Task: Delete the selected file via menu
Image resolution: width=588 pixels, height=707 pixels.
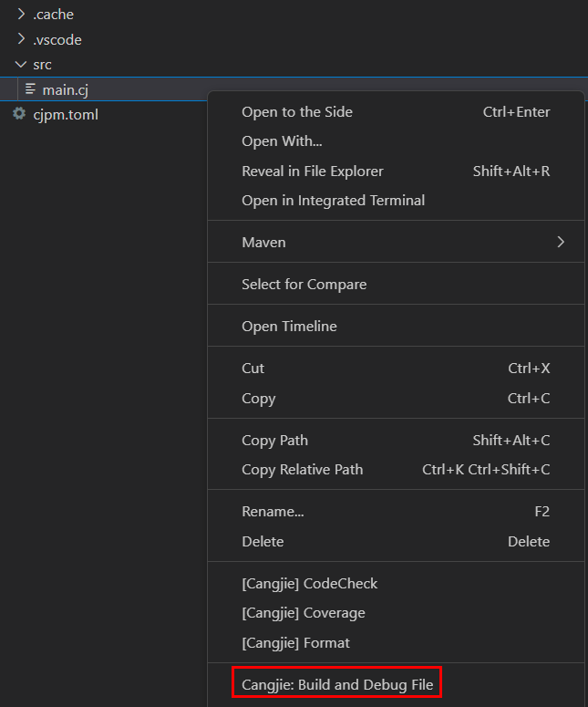Action: (x=263, y=542)
